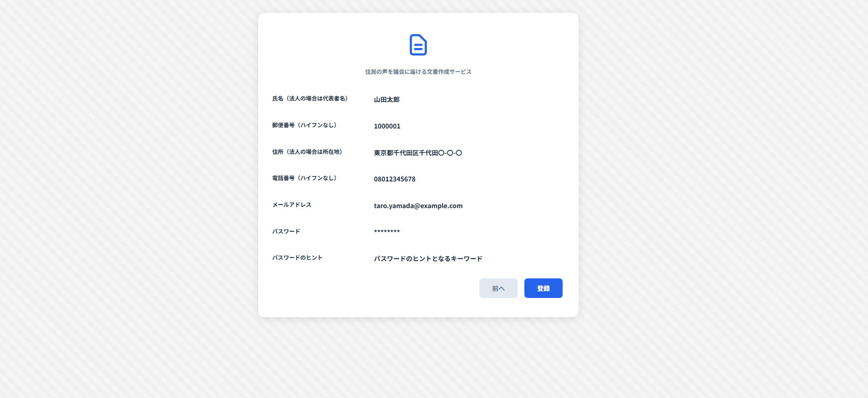
Task: Click the blue document logo icon
Action: (x=418, y=45)
